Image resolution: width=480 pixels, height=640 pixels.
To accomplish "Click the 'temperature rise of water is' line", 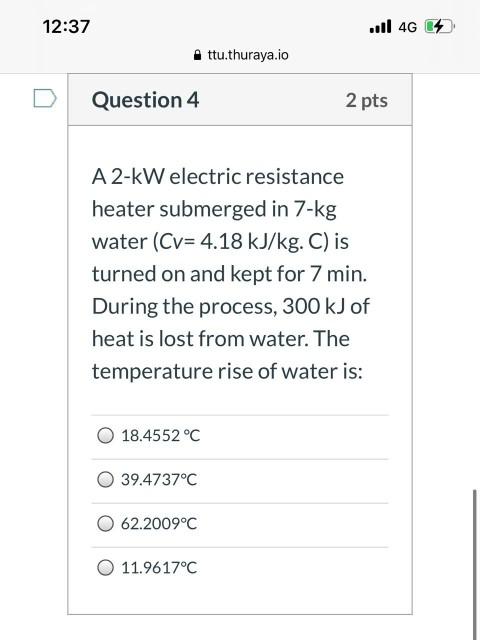I will click(227, 371).
